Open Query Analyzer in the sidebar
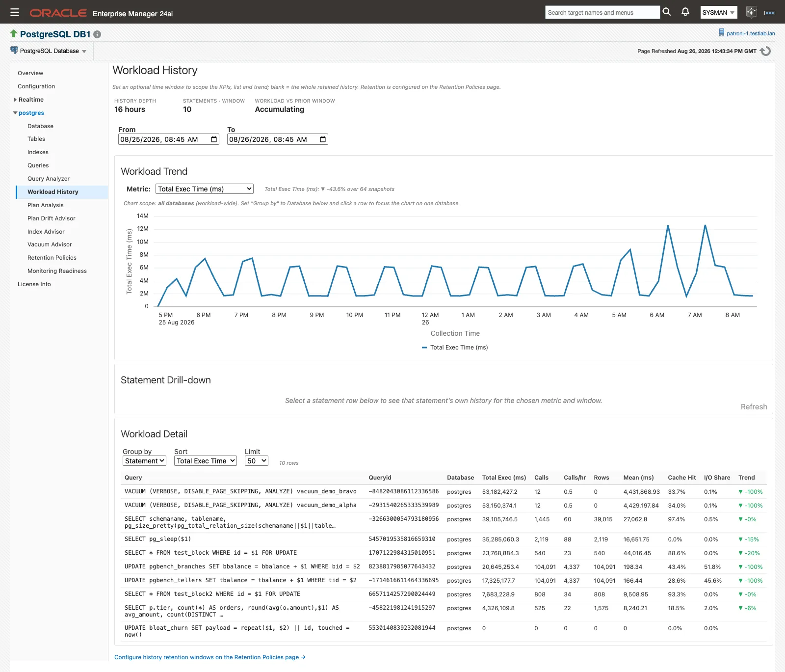Viewport: 785px width, 672px height. tap(49, 179)
